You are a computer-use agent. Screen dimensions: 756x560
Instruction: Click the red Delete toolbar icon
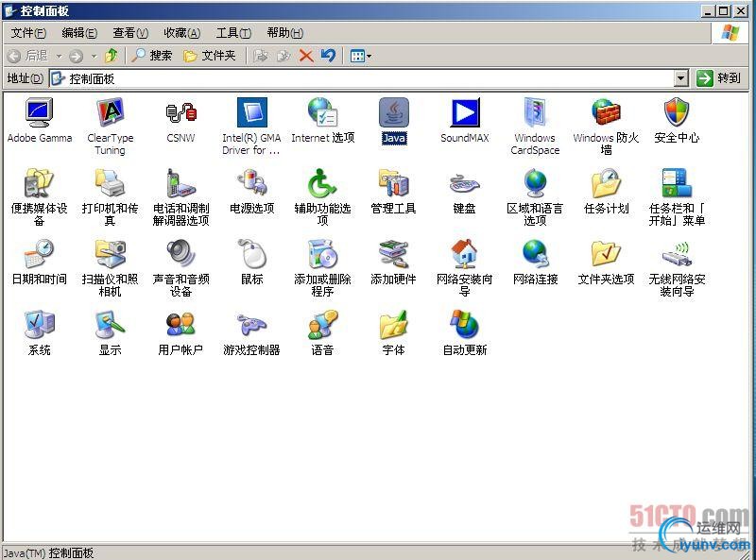click(x=306, y=56)
